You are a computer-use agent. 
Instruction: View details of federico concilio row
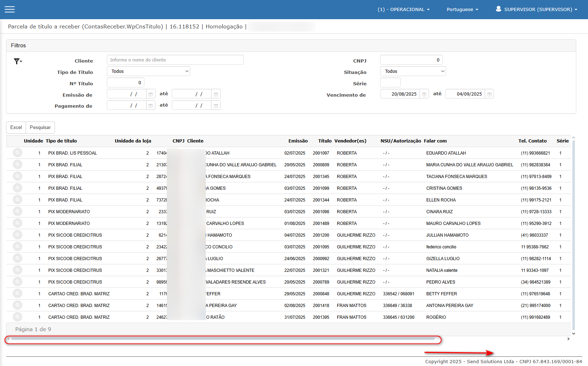[17, 247]
